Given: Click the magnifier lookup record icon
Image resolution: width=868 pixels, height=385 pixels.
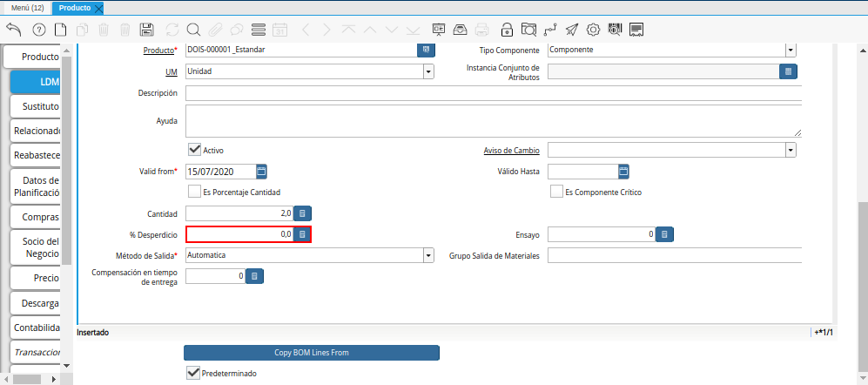Looking at the screenshot, I should click(193, 29).
